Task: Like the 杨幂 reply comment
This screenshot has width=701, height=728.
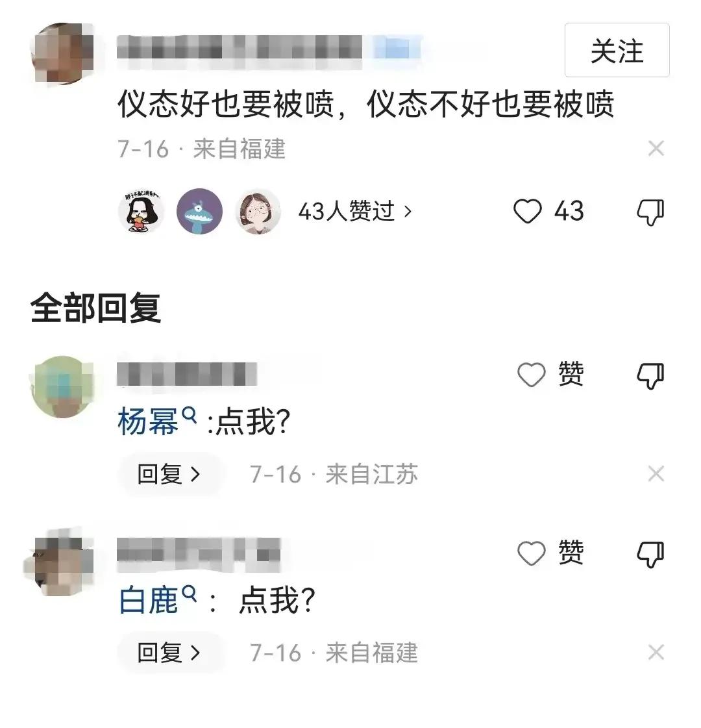Action: click(x=550, y=375)
